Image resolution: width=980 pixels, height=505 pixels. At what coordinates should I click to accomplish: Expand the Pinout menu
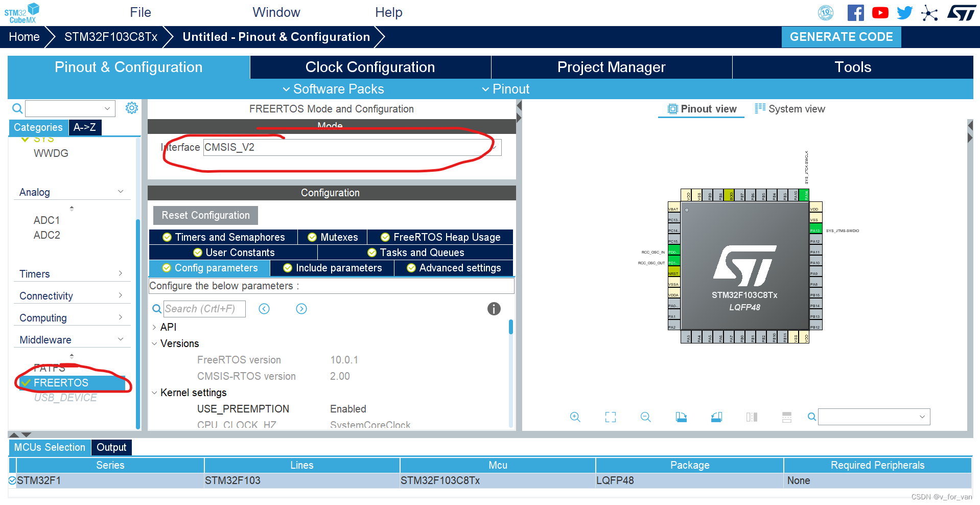[x=505, y=89]
